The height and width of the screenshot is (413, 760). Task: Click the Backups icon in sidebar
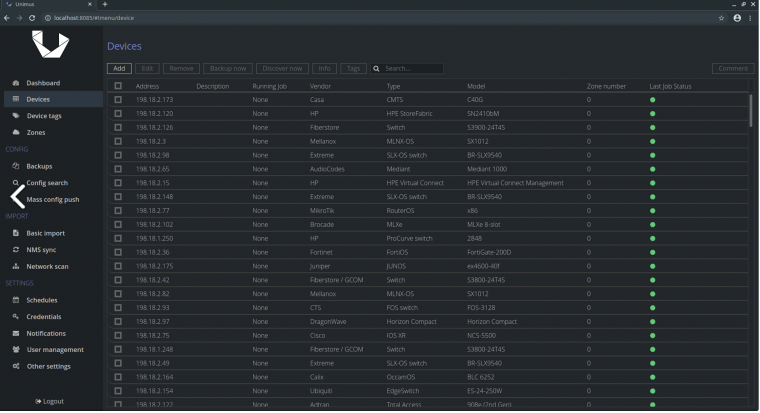tap(16, 166)
